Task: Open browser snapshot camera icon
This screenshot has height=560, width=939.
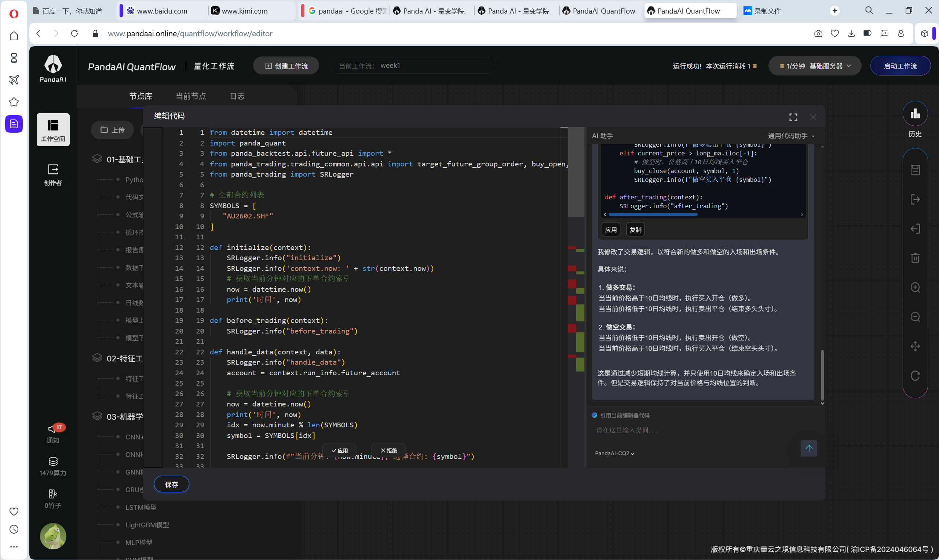Action: point(818,34)
